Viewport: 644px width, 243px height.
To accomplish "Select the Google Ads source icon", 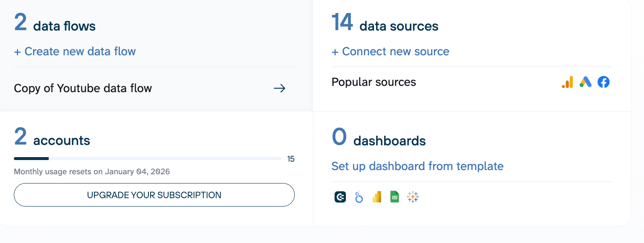I will coord(585,82).
